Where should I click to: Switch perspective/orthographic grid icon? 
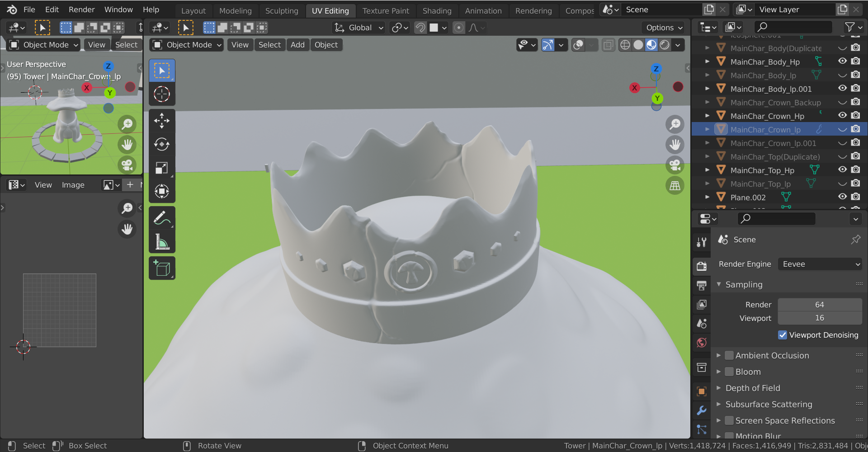click(x=675, y=185)
